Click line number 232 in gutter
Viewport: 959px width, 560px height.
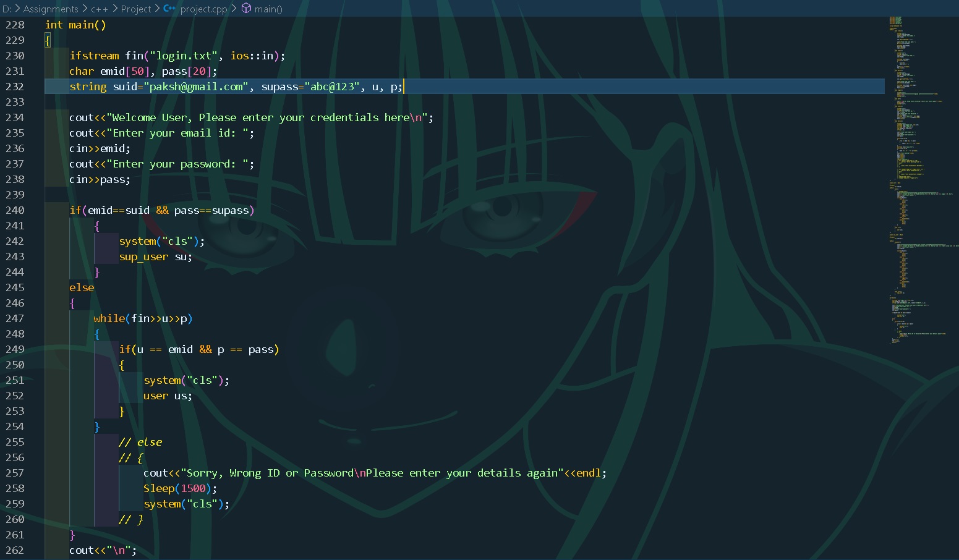coord(15,87)
